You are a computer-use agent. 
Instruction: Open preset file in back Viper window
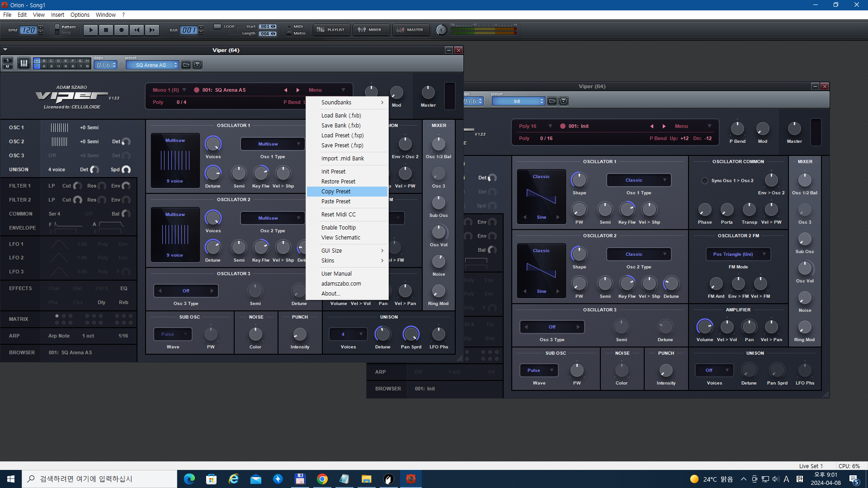(552, 101)
